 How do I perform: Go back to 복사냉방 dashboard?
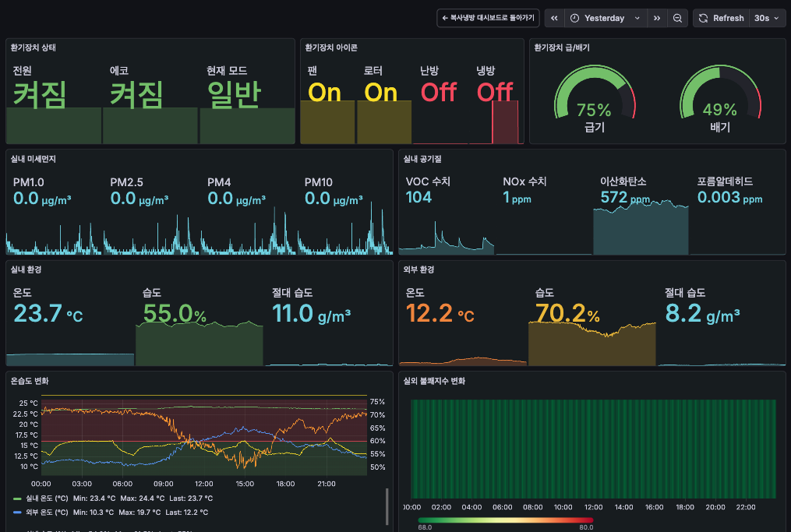point(488,18)
